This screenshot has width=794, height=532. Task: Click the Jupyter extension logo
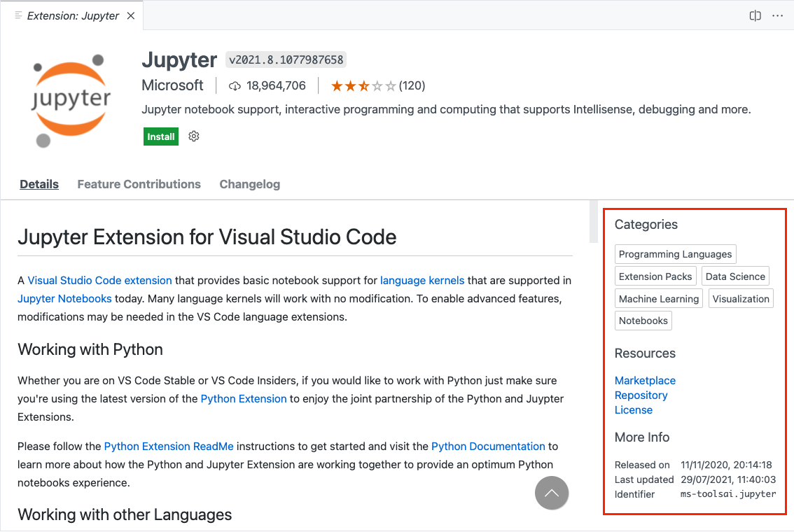click(x=71, y=99)
